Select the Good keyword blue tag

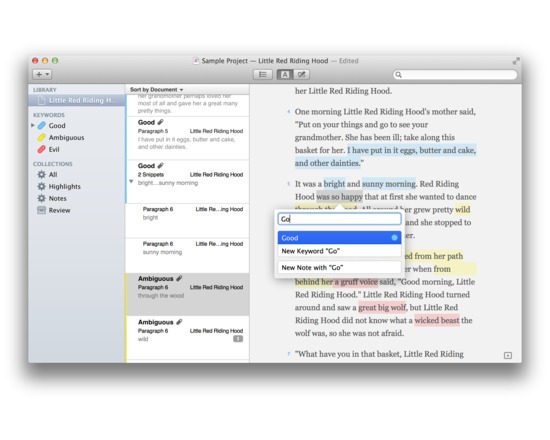(41, 125)
